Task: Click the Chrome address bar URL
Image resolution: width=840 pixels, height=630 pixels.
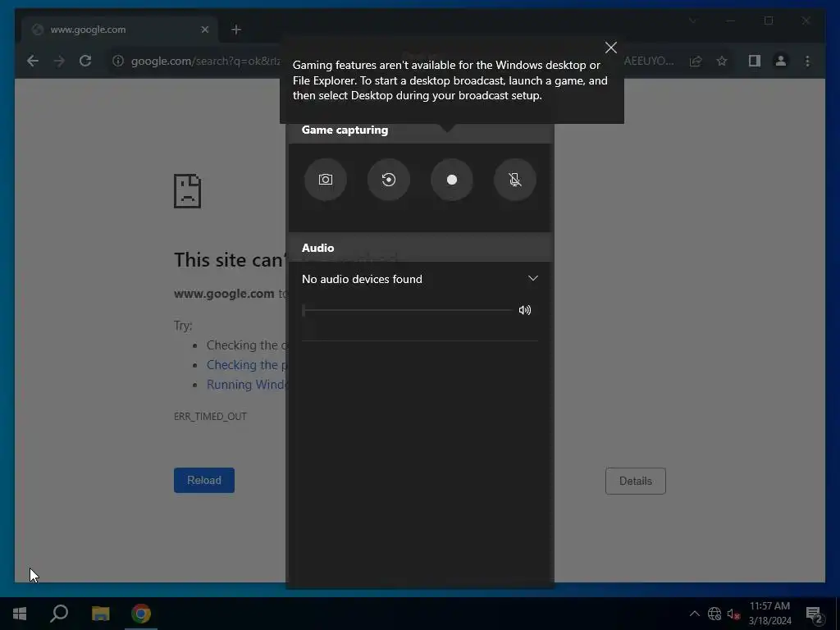Action: [x=205, y=61]
